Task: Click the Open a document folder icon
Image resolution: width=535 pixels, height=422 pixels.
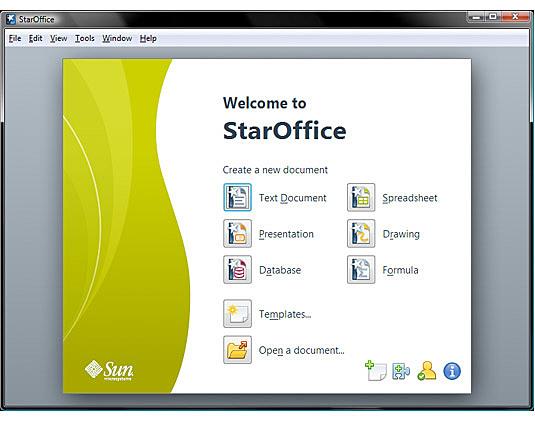Action: (x=237, y=350)
